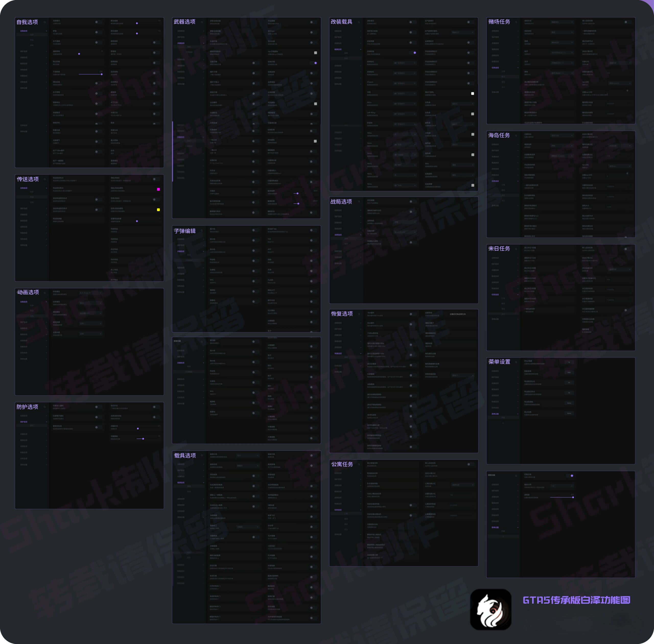Open the 缩放比例 1.0 dropdown

[x=562, y=486]
